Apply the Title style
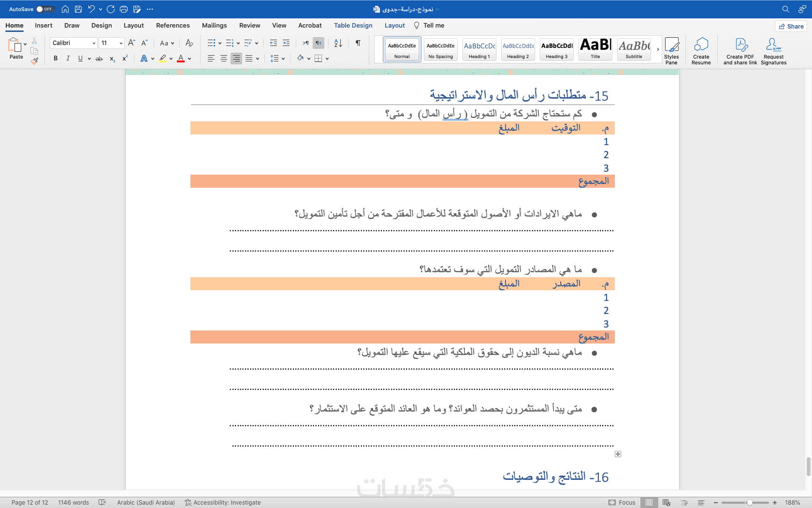 [595, 49]
